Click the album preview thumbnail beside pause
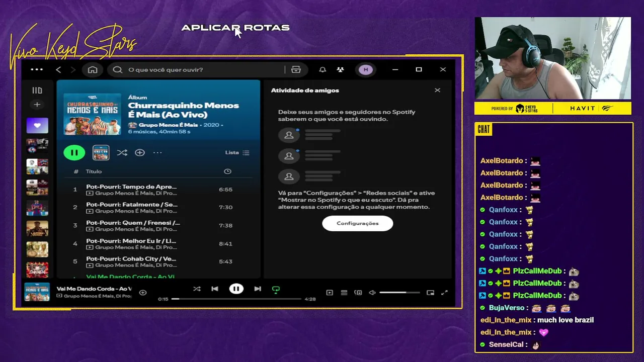Image resolution: width=644 pixels, height=362 pixels. (101, 152)
